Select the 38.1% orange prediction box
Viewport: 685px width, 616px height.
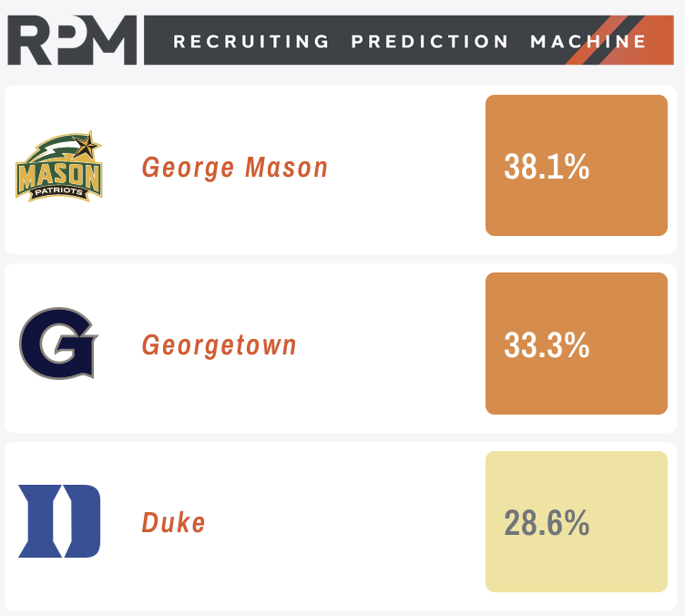click(577, 166)
